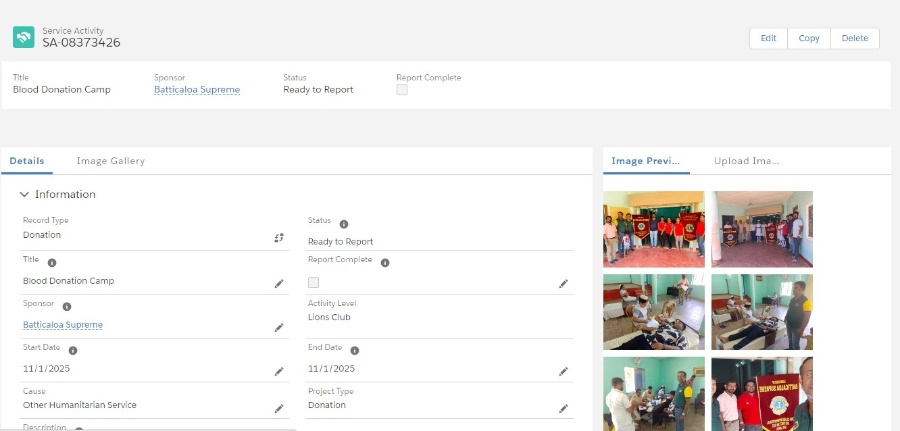The width and height of the screenshot is (900, 431).
Task: Open Batticaloa Supreme link in Sponsor field
Action: [x=63, y=325]
